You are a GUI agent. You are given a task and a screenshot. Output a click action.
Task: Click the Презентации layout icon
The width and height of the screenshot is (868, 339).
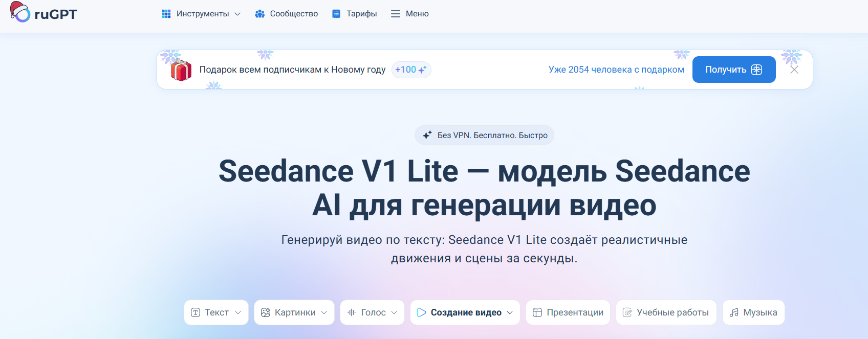537,312
